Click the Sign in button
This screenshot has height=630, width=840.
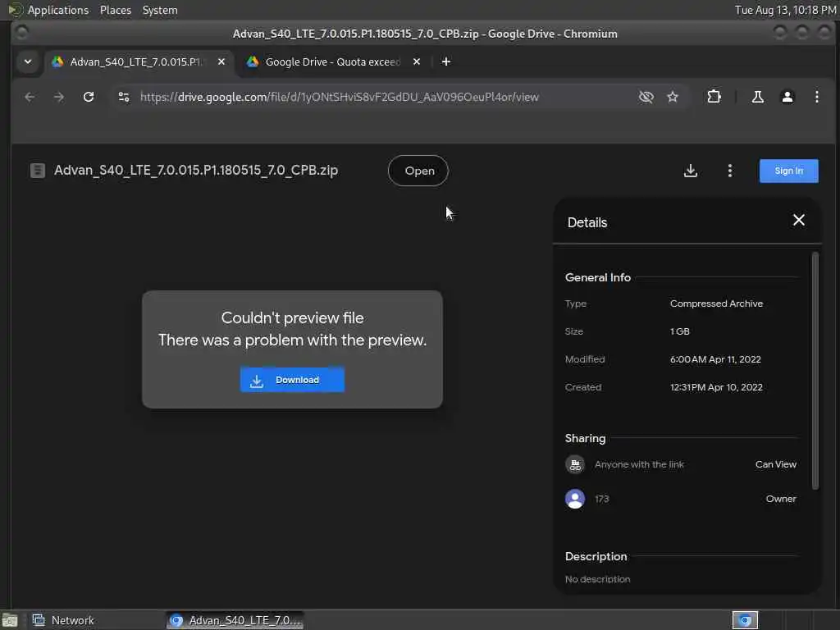pyautogui.click(x=788, y=171)
